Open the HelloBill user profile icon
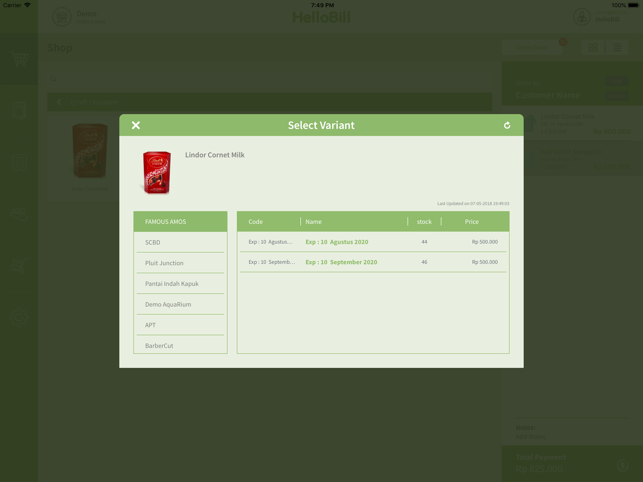This screenshot has height=482, width=643. click(581, 17)
